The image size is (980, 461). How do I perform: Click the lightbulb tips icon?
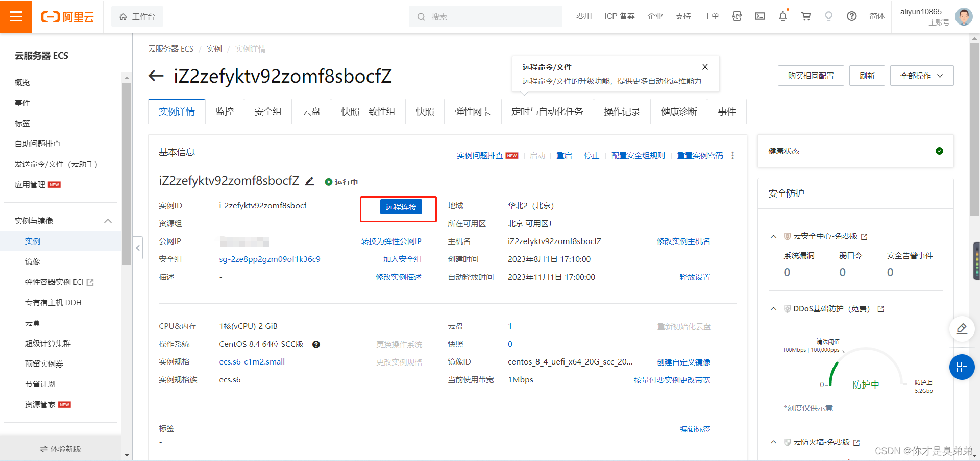(829, 16)
